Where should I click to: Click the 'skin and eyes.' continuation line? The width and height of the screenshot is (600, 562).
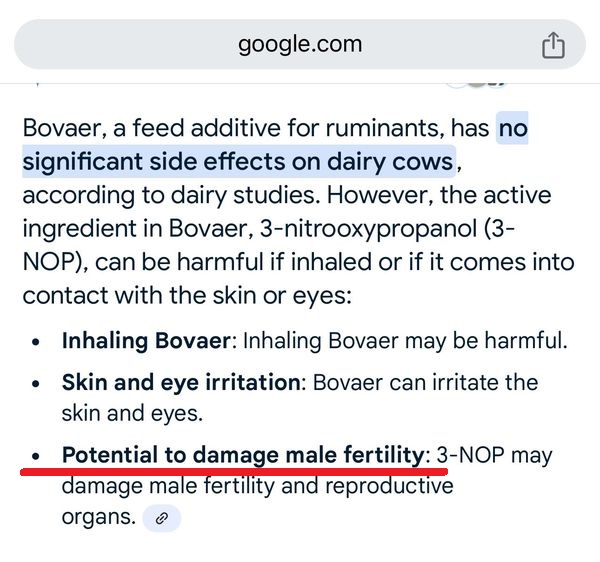click(x=132, y=413)
